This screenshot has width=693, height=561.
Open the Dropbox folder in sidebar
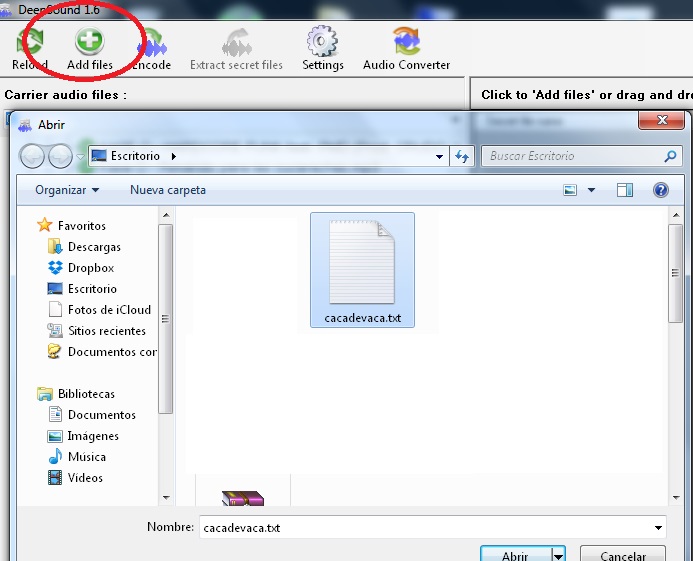pyautogui.click(x=90, y=268)
